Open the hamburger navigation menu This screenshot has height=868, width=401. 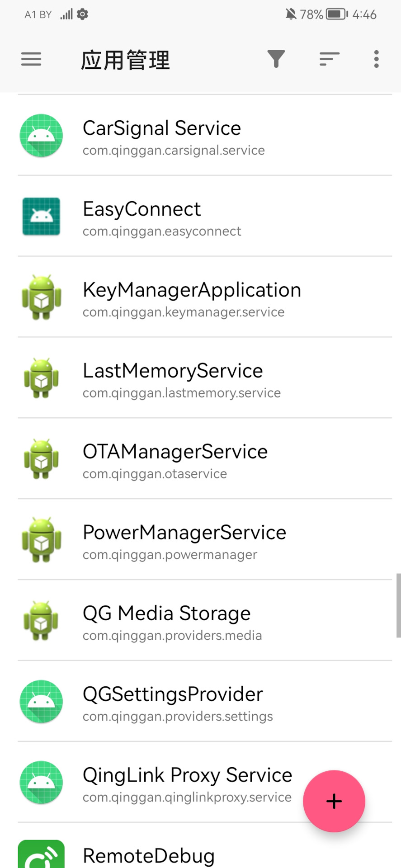pyautogui.click(x=31, y=59)
